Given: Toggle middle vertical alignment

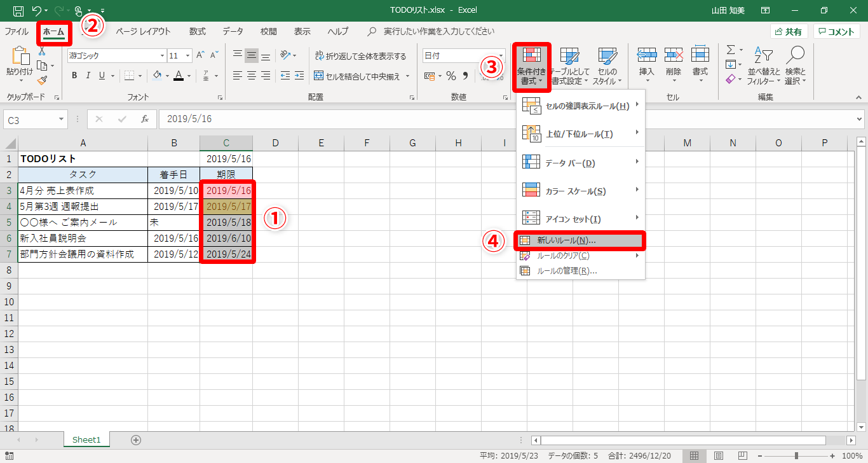Looking at the screenshot, I should [252, 55].
